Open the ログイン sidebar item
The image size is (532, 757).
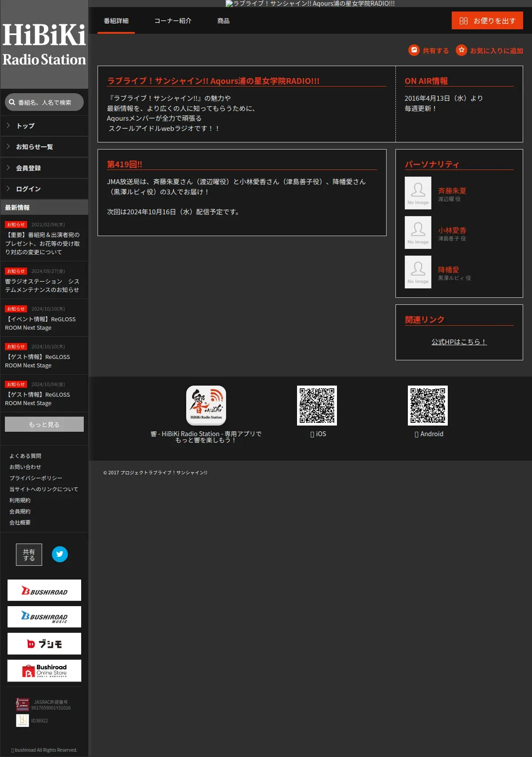point(44,189)
